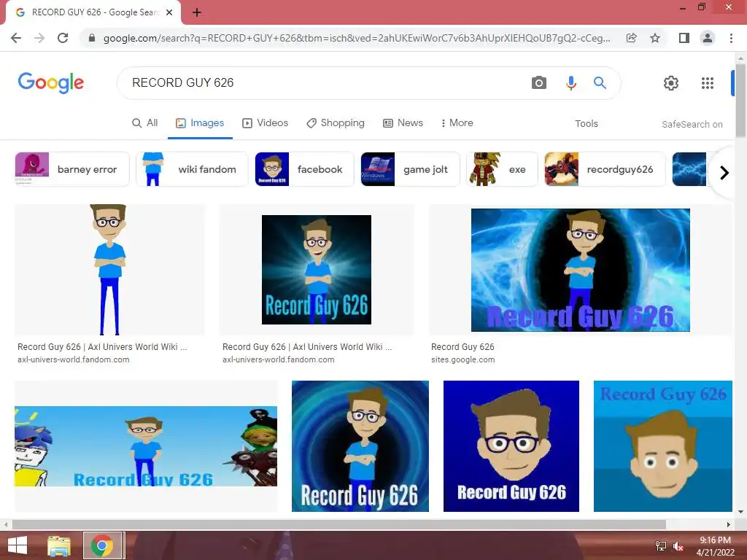Click the forward navigation arrow
Viewport: 747px width, 560px height.
pos(39,38)
